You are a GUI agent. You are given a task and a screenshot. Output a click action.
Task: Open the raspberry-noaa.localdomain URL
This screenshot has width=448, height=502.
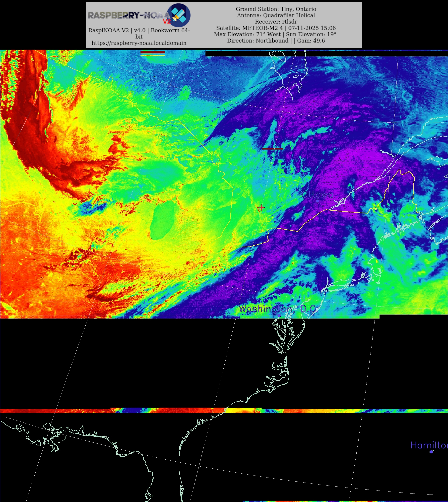click(139, 43)
